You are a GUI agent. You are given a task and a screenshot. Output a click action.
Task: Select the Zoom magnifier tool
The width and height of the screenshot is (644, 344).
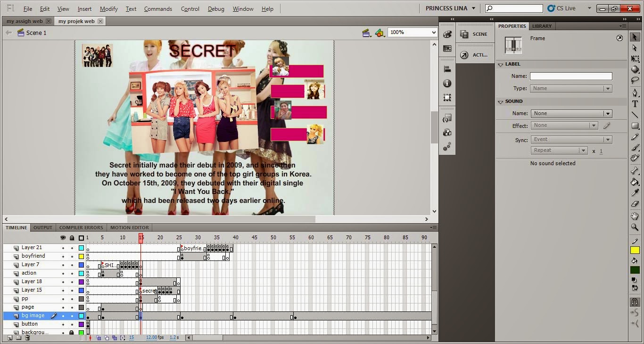click(x=635, y=227)
